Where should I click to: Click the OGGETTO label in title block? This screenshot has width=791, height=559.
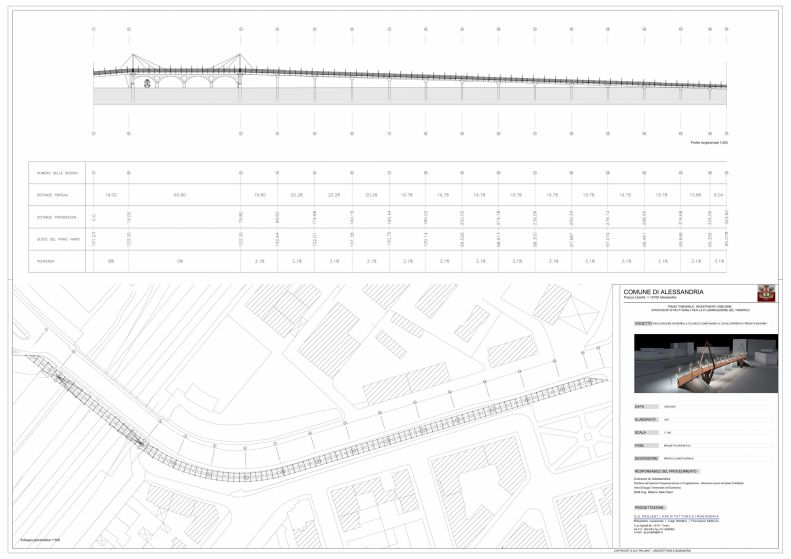point(644,323)
